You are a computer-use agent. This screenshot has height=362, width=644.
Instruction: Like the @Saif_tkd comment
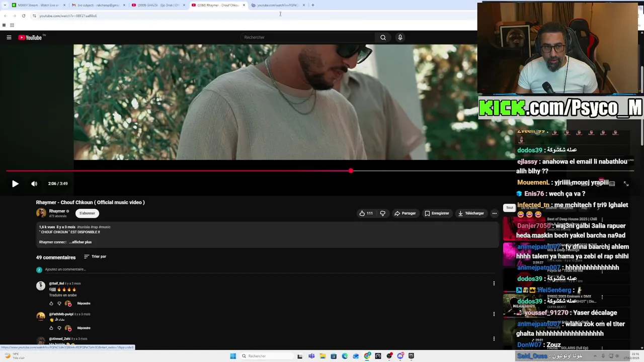51,304
